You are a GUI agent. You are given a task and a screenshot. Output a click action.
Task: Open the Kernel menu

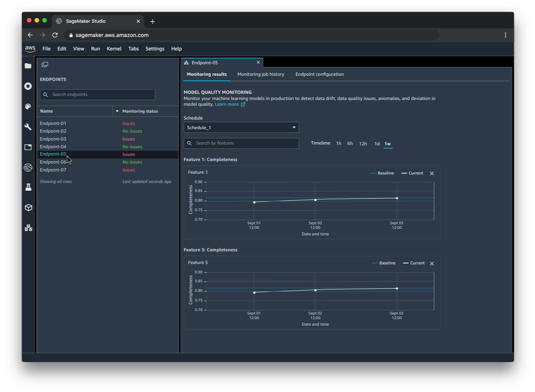(x=114, y=49)
